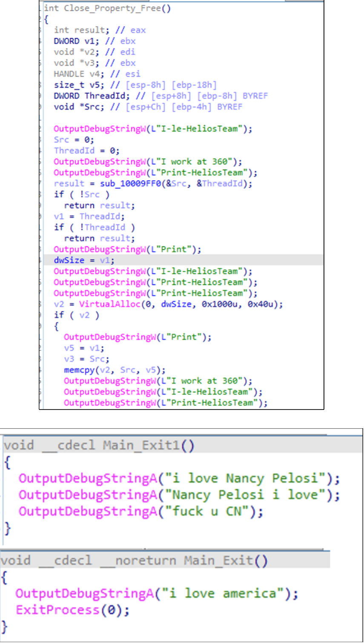The height and width of the screenshot is (643, 364).
Task: Select the highlighted dwSize = v1 line
Action: [84, 260]
